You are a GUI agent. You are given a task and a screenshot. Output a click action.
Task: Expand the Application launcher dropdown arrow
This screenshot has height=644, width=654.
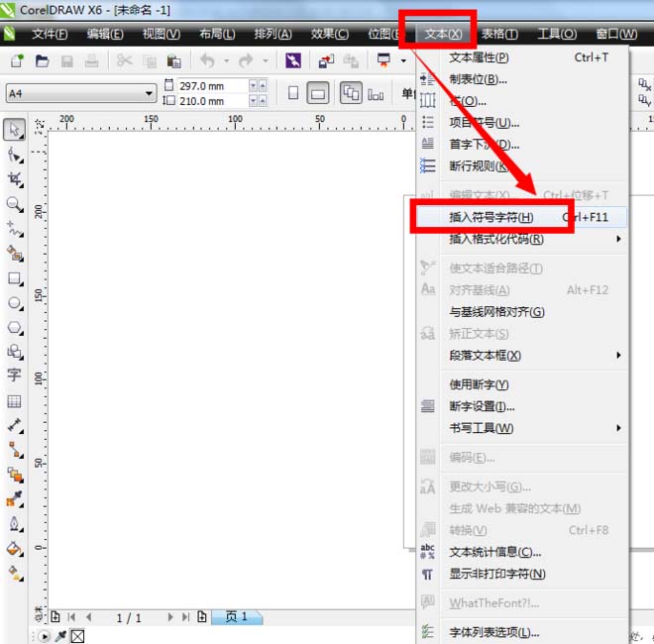point(403,60)
